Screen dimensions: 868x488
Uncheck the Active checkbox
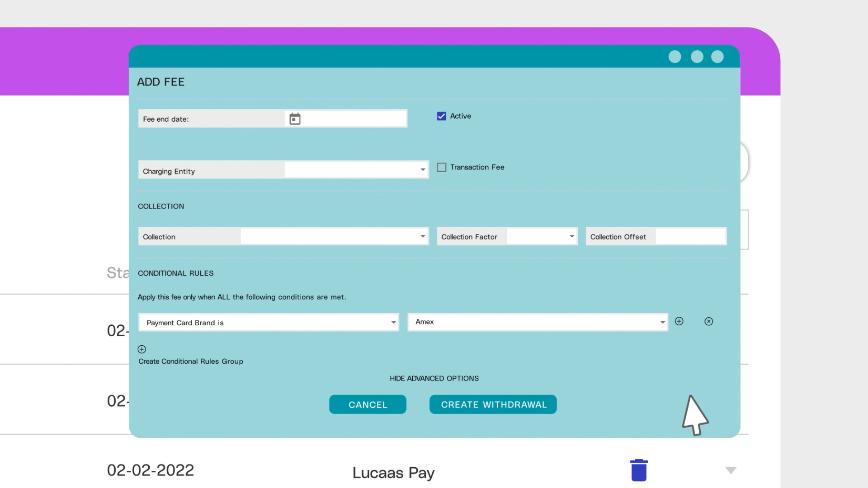click(x=441, y=116)
